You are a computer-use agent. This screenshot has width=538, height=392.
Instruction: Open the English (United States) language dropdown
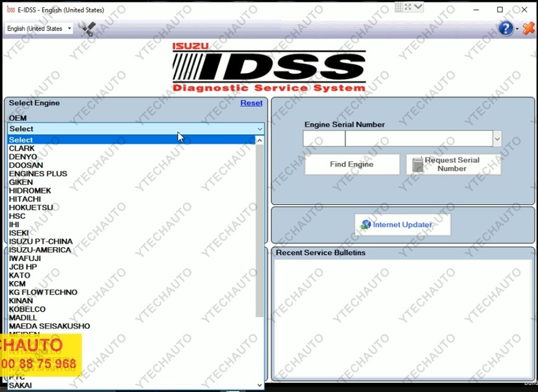coord(39,29)
